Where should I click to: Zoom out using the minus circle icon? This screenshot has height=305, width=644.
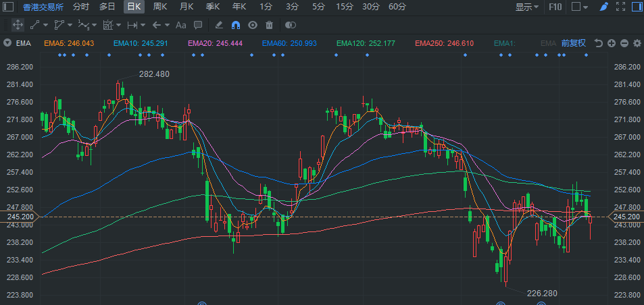(624, 43)
